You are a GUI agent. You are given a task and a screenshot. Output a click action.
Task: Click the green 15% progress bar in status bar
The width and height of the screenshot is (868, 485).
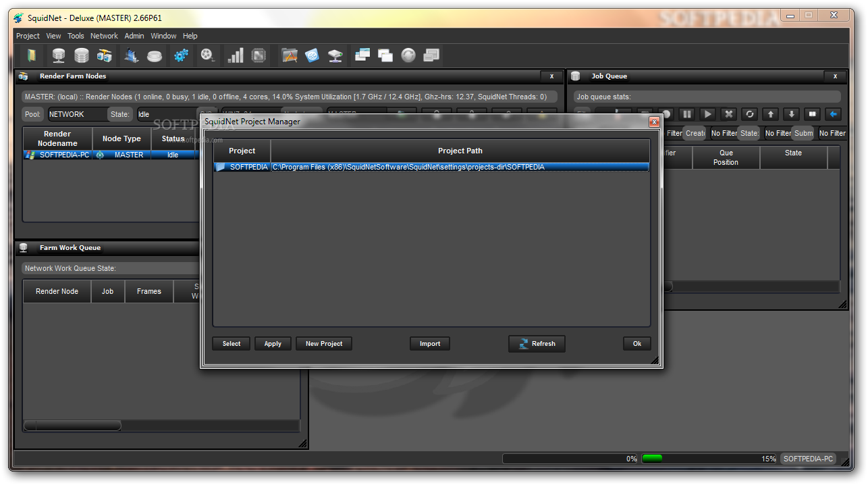709,459
